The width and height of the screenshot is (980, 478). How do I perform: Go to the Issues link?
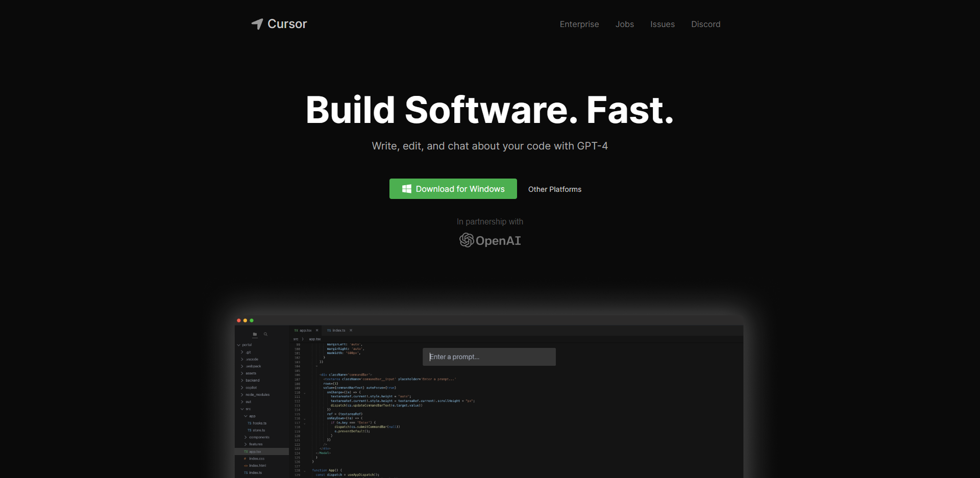click(663, 24)
